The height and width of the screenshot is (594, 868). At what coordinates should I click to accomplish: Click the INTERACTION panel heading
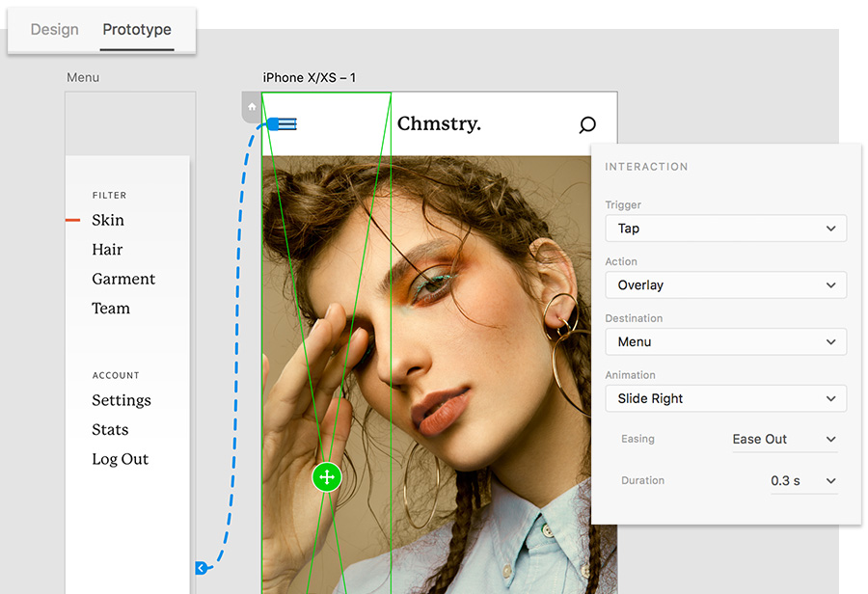coord(646,167)
